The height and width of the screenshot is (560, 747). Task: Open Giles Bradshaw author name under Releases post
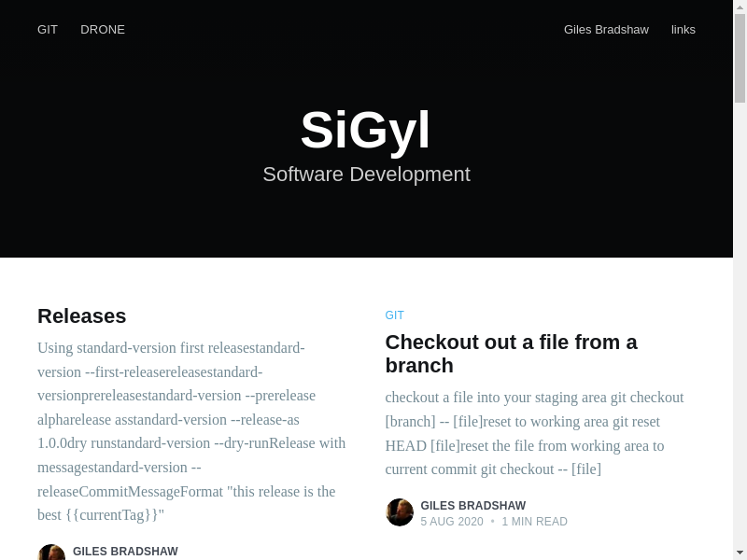[x=125, y=552]
